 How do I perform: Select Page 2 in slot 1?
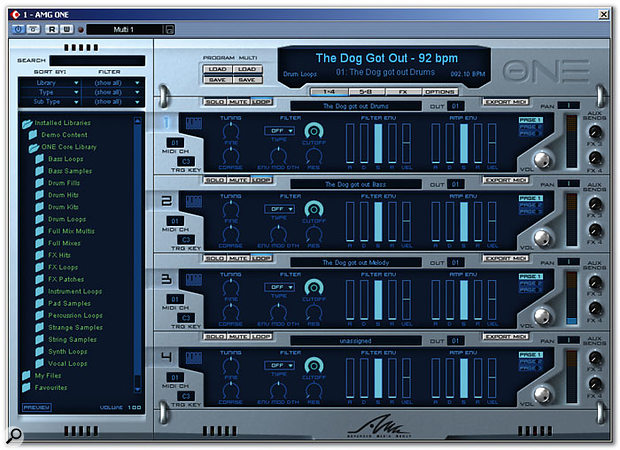531,127
